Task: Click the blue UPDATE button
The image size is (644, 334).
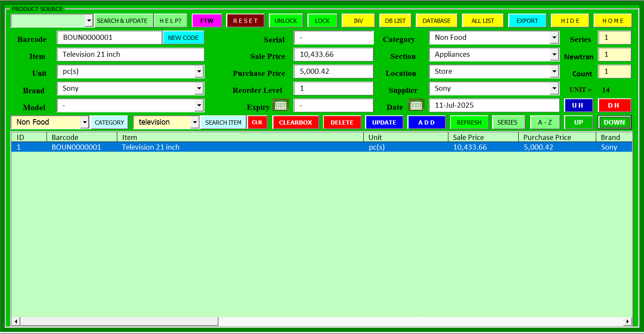Action: 384,122
